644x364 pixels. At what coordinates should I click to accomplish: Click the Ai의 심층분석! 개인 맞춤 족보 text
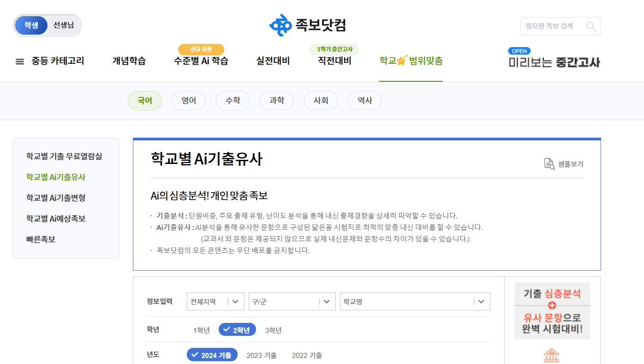(209, 195)
